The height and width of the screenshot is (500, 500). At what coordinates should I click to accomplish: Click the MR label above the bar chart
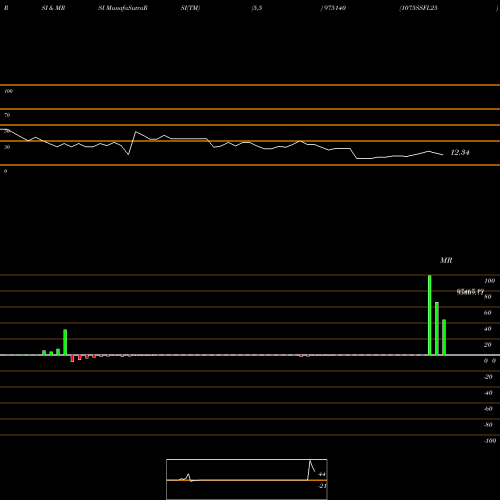[x=446, y=260]
